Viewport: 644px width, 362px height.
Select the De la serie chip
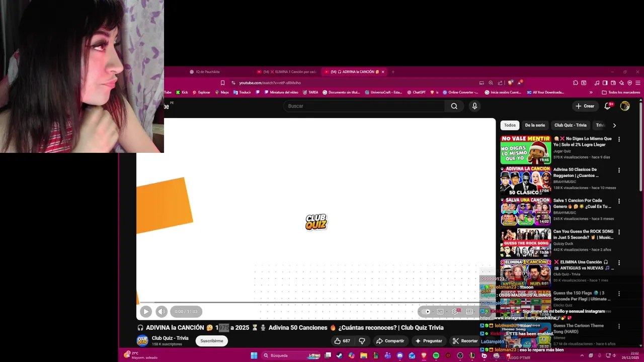[x=535, y=125]
